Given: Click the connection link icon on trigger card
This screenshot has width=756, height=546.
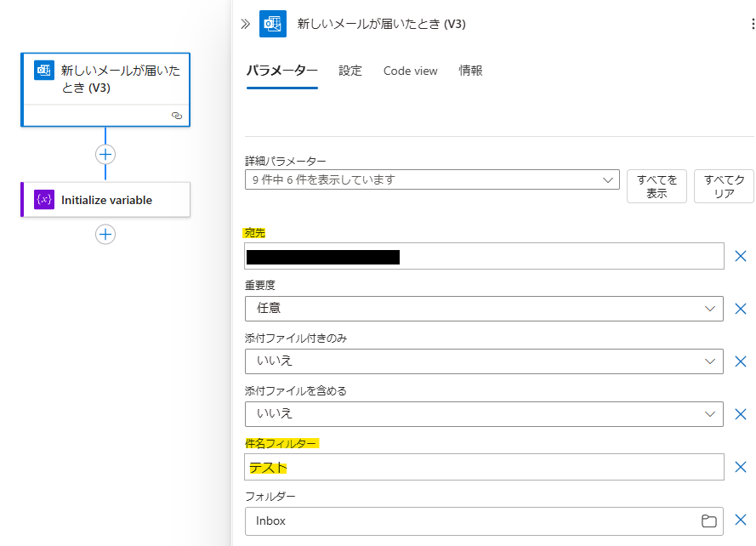Looking at the screenshot, I should (x=177, y=116).
